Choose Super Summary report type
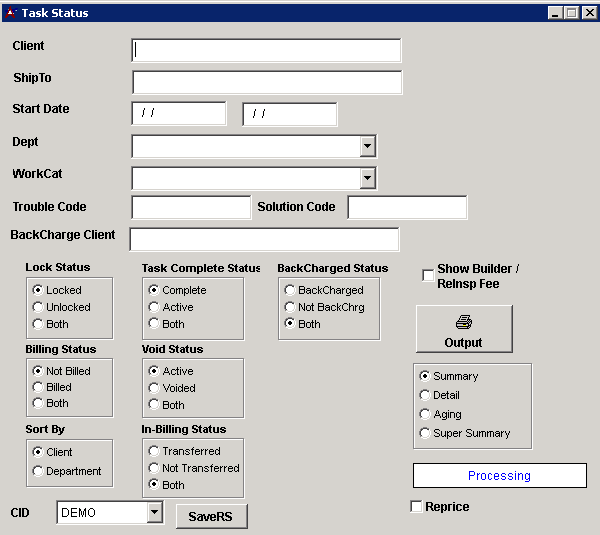 click(425, 433)
